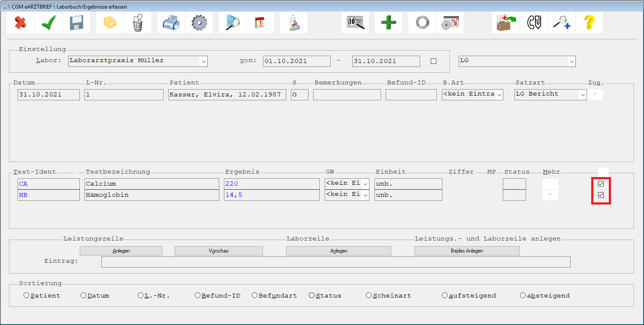
Task: Click the laboratory flask icon
Action: pyautogui.click(x=294, y=22)
